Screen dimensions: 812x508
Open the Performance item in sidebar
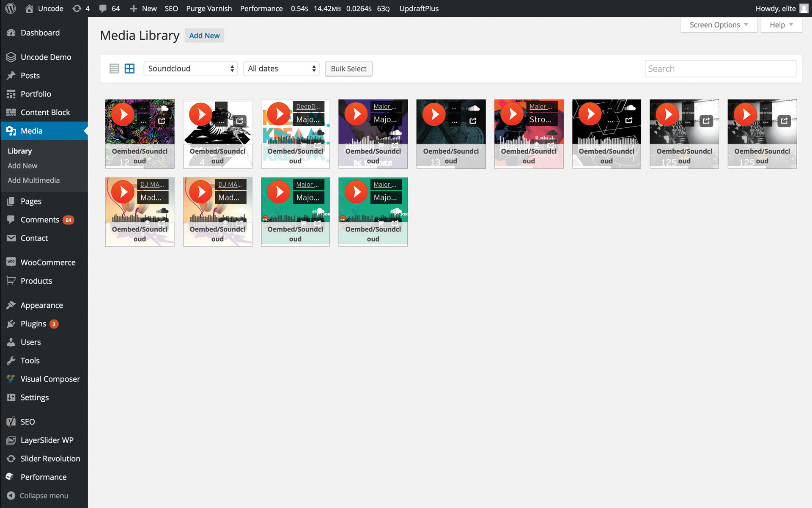pos(44,477)
